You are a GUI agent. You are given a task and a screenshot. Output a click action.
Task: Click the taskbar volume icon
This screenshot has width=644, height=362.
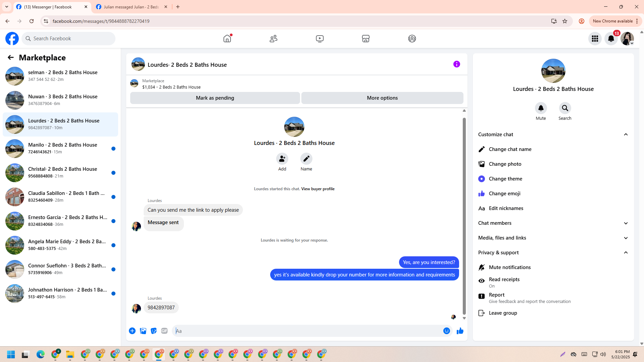tap(603, 354)
